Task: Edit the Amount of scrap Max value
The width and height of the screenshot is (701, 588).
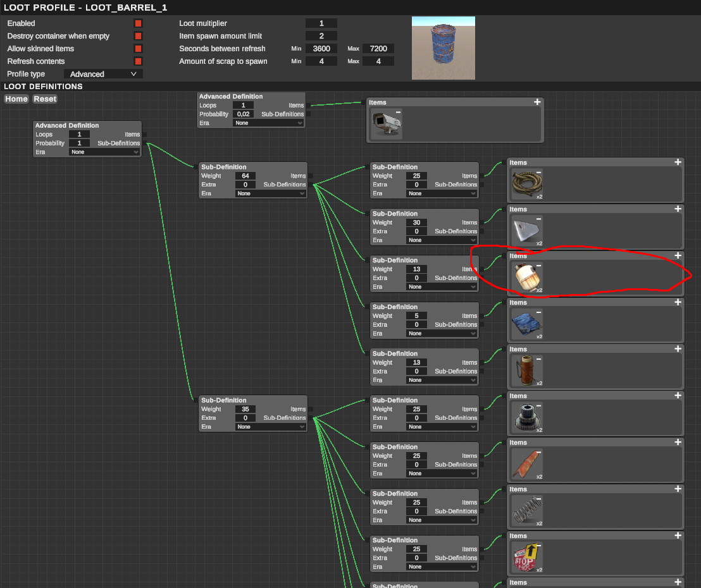Action: [378, 61]
